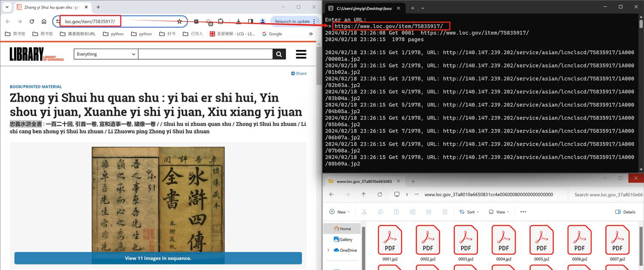
Task: Click the Relaunch to update button
Action: tap(292, 21)
